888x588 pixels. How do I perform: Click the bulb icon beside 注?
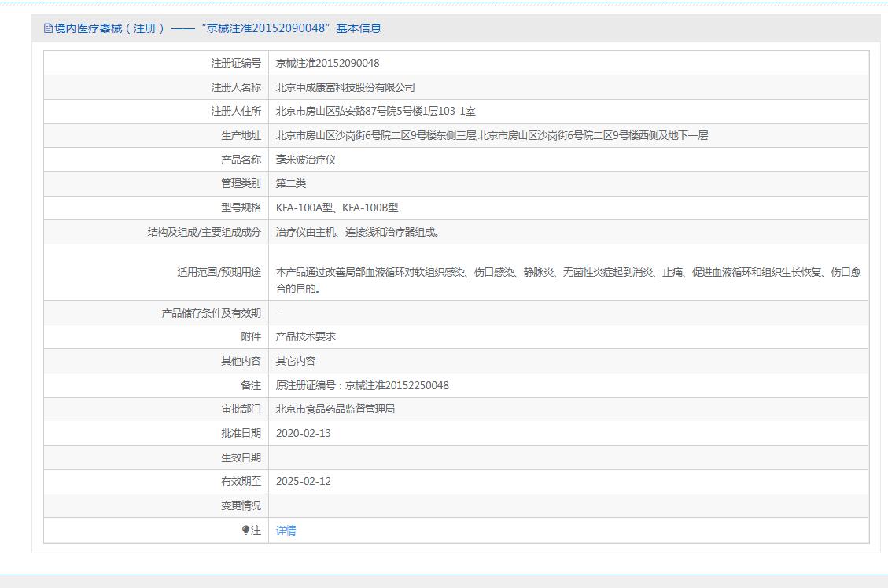pos(245,530)
